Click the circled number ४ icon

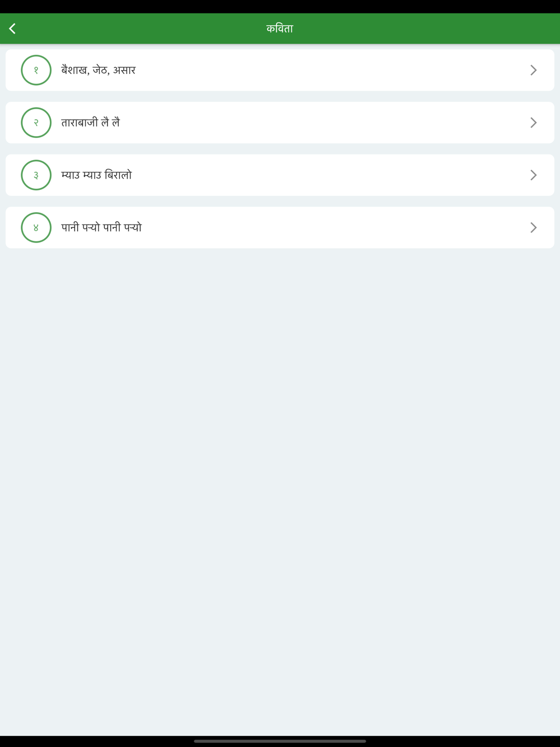36,227
